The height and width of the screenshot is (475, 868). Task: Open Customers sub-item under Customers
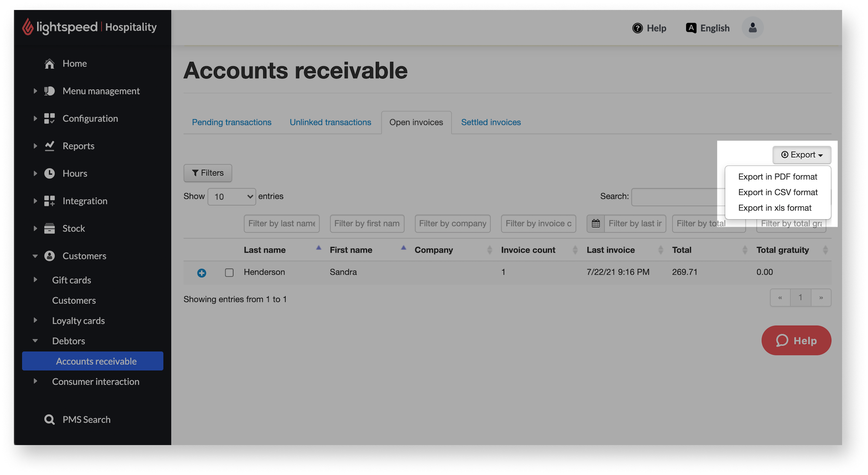pyautogui.click(x=74, y=301)
